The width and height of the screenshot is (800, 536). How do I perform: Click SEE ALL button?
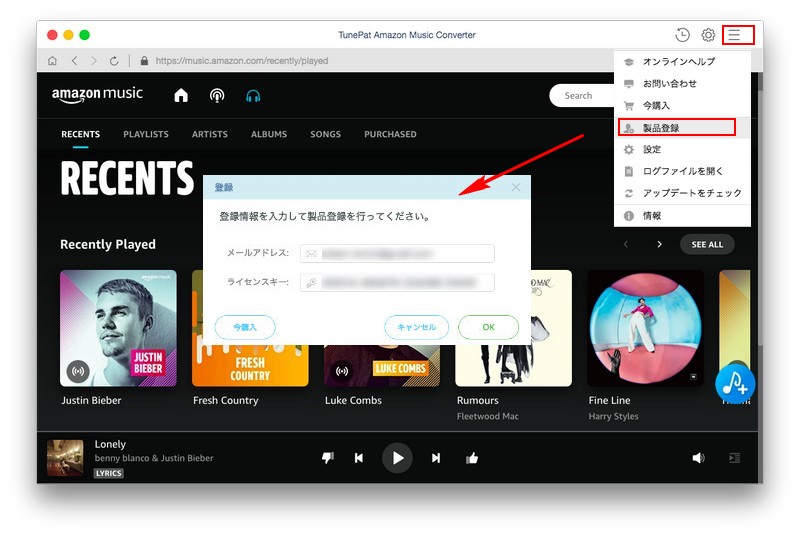707,244
